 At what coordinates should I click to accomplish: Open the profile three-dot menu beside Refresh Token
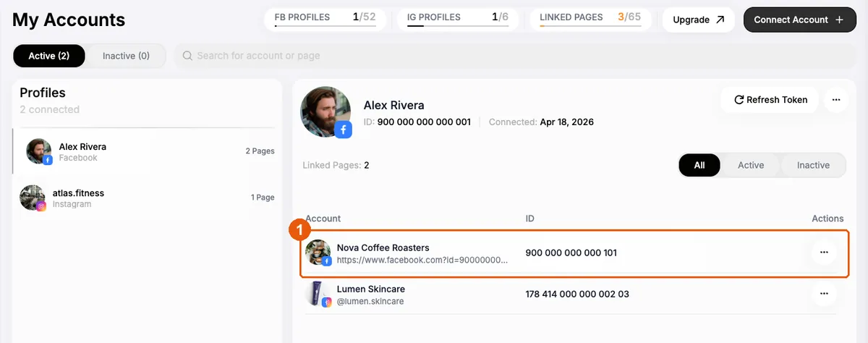pos(836,100)
